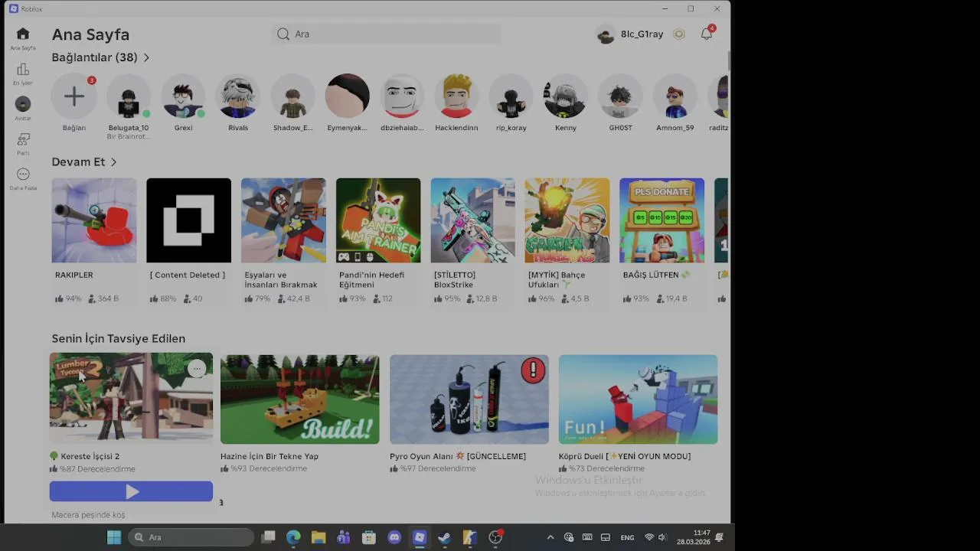The height and width of the screenshot is (551, 980).
Task: Click the 8lc_G1ray username text
Action: (642, 34)
